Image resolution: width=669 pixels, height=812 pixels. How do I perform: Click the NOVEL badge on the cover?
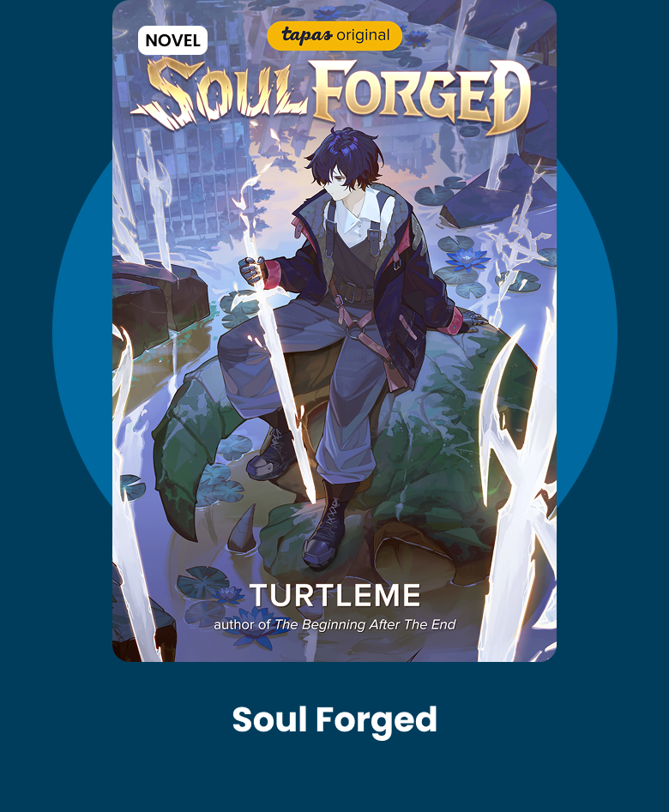(172, 40)
